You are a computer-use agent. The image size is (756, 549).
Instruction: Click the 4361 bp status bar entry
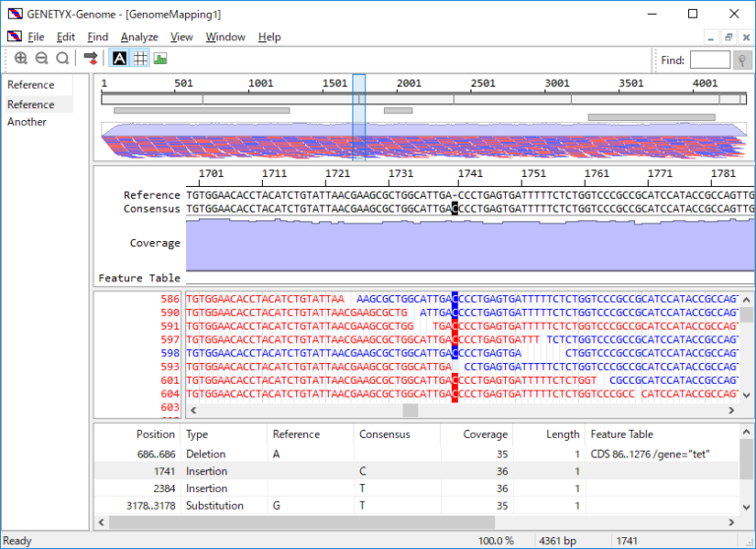[x=557, y=541]
